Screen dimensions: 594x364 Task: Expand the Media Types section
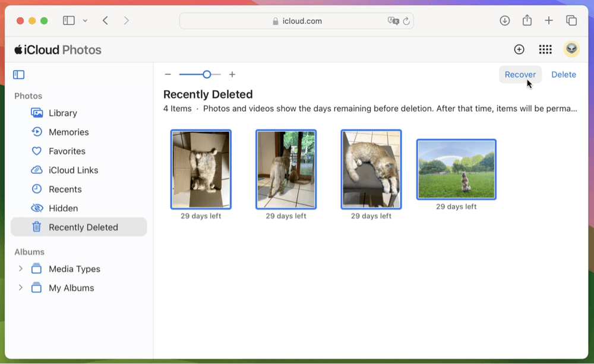[21, 268]
